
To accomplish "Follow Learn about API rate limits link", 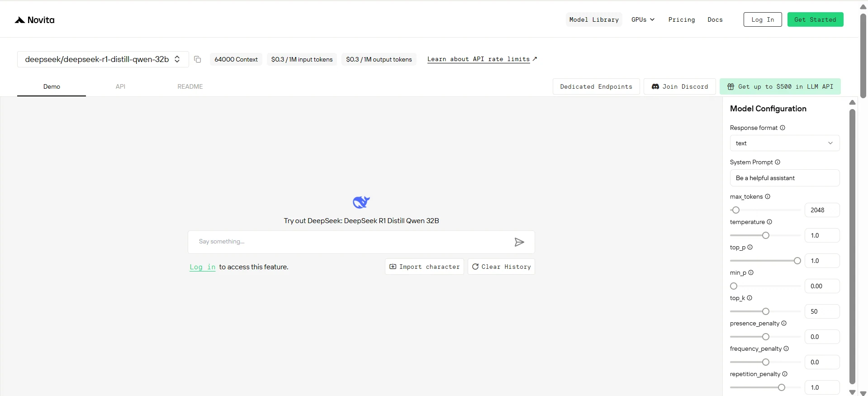I will point(482,59).
